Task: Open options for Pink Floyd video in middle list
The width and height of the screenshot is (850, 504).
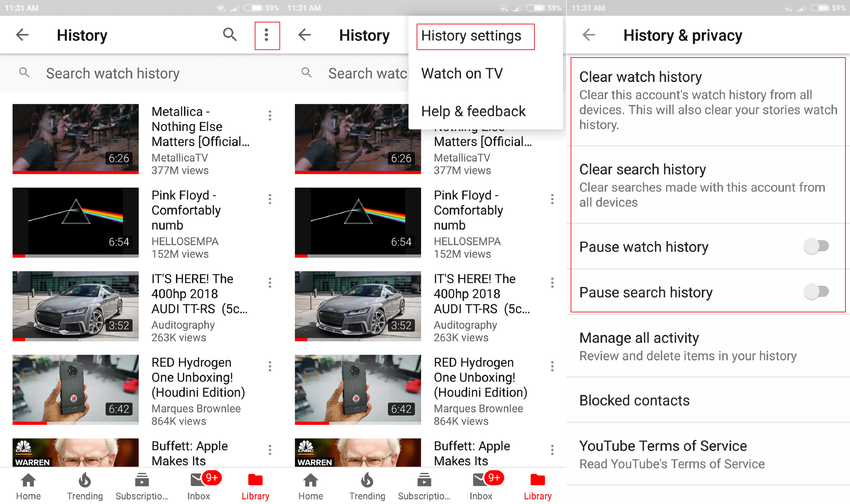Action: [x=552, y=199]
